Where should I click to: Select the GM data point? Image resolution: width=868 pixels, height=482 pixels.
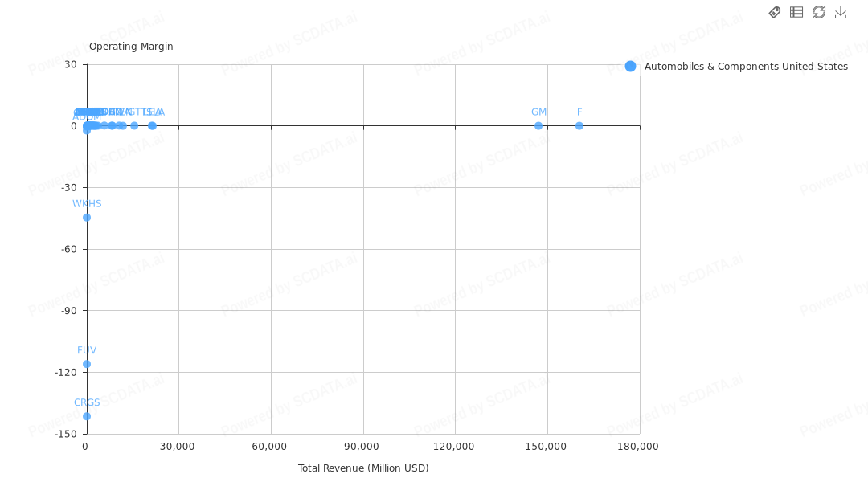tap(538, 125)
